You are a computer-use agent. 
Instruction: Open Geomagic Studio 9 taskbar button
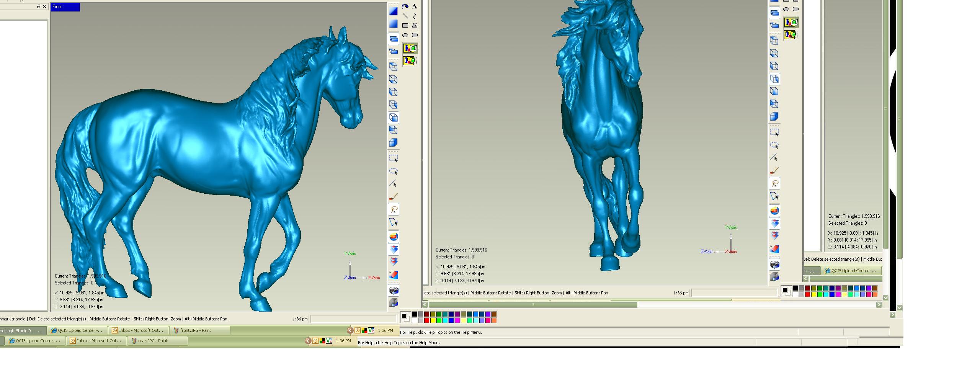22,330
